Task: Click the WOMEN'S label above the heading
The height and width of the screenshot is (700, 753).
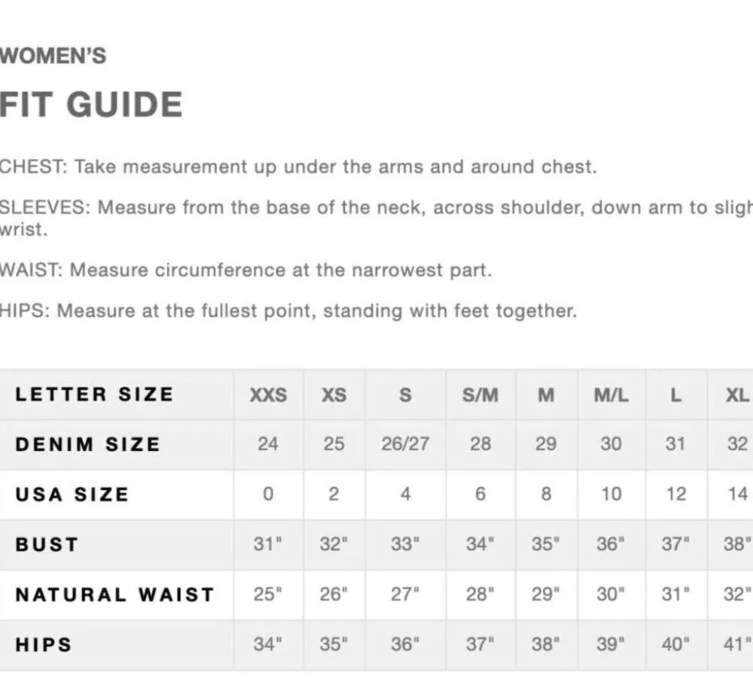Action: (x=53, y=56)
